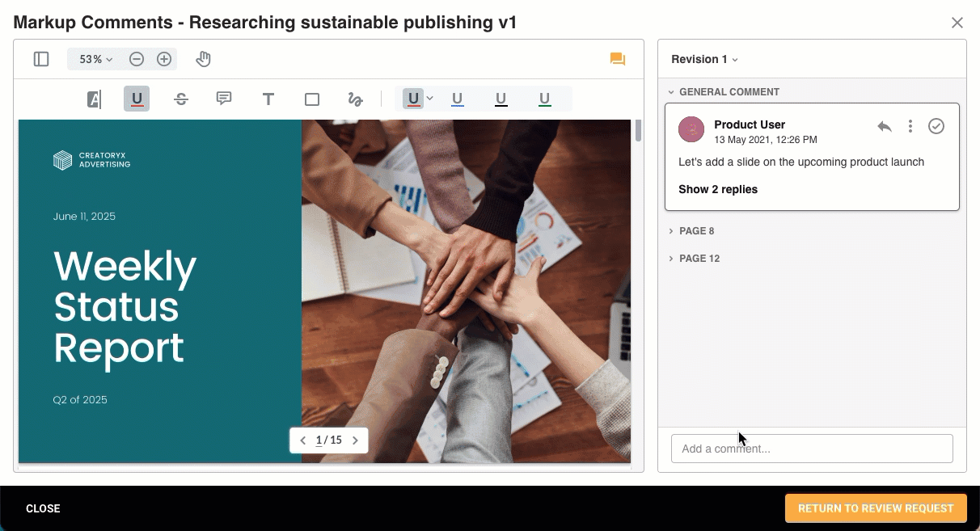
Task: Select the sticky note comment tool
Action: [224, 99]
